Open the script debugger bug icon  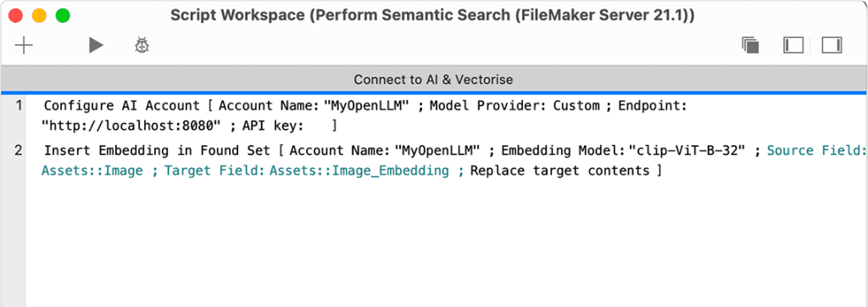tap(142, 46)
